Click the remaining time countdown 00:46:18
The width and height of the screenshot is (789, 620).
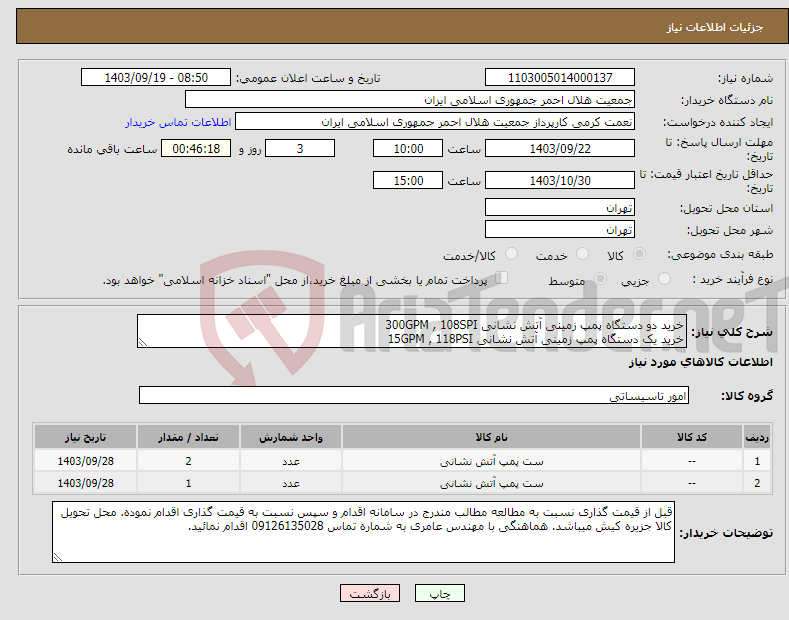point(196,148)
